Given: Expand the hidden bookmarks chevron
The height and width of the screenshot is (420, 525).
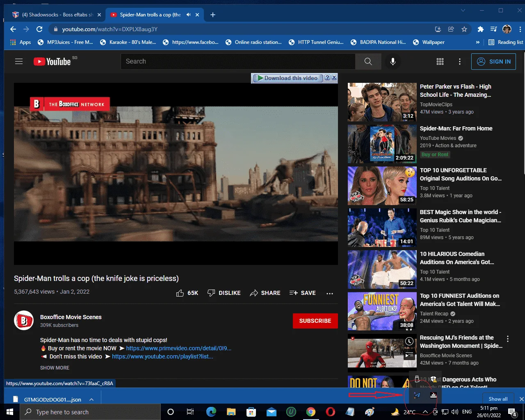Looking at the screenshot, I should pos(477,42).
